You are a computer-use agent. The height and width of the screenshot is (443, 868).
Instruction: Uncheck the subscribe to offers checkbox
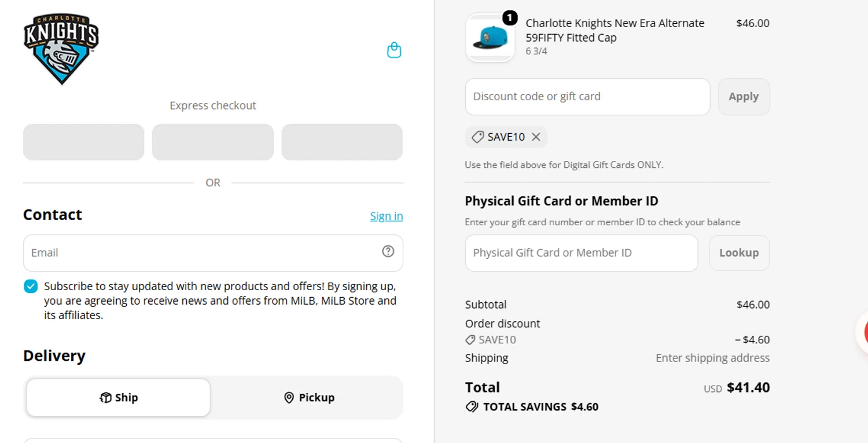click(31, 286)
